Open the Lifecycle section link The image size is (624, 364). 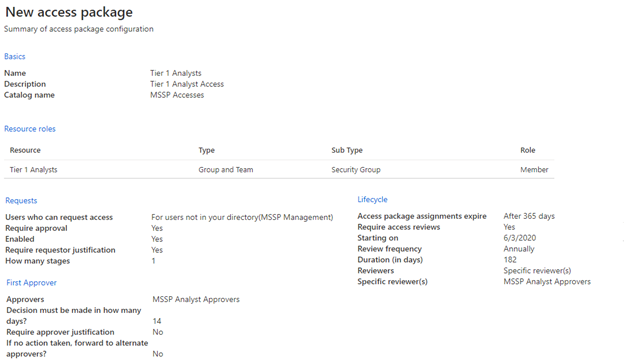[x=372, y=199]
